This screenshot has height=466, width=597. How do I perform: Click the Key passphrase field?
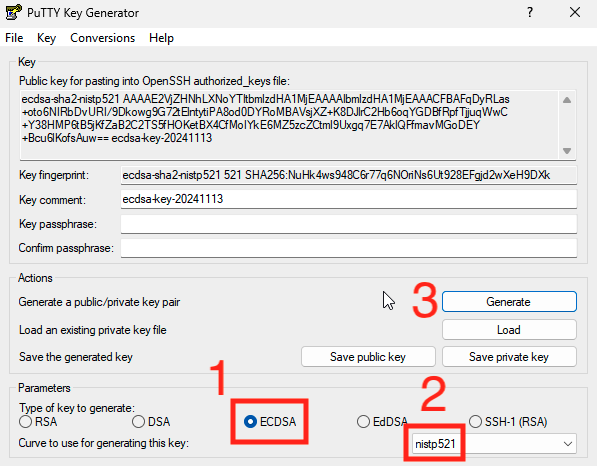[349, 224]
